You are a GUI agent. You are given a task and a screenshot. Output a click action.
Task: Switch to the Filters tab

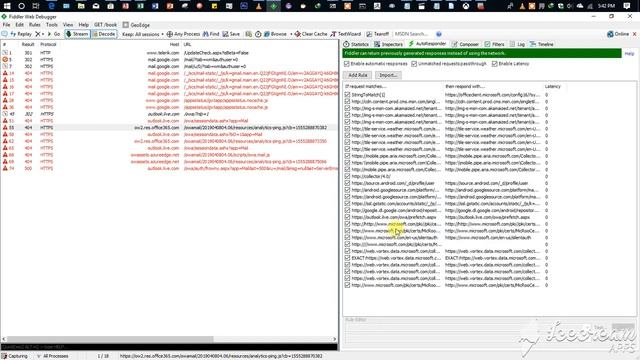pyautogui.click(x=494, y=44)
